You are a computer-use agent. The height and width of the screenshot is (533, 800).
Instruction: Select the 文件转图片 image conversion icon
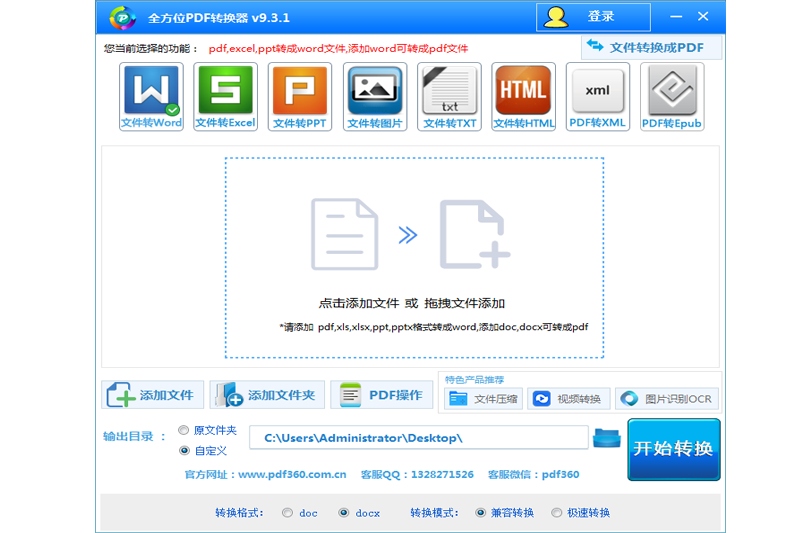pyautogui.click(x=375, y=97)
